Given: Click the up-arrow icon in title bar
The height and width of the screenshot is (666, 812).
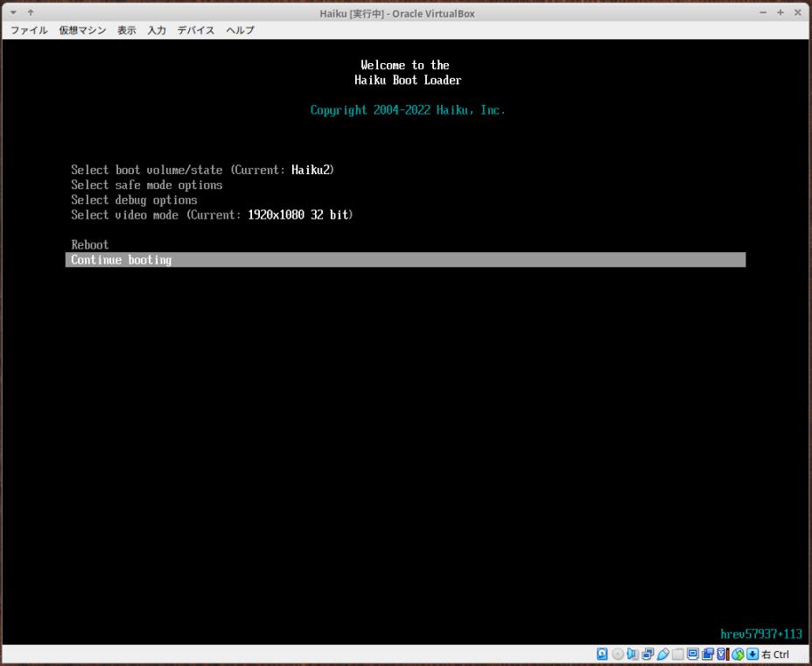Looking at the screenshot, I should point(31,12).
